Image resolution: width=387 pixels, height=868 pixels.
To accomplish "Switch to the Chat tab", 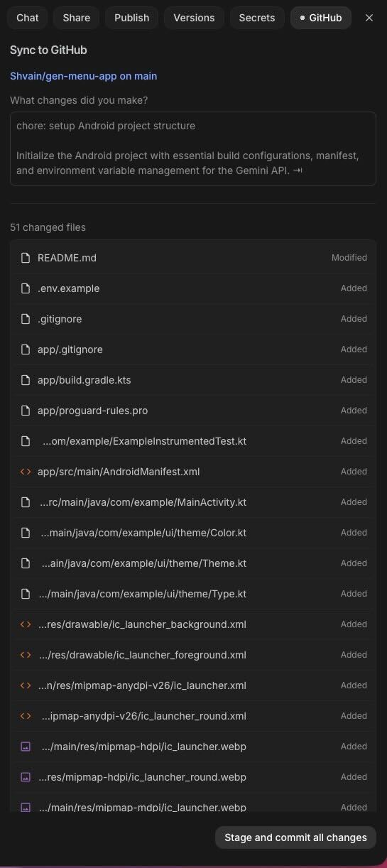I will pyautogui.click(x=28, y=18).
